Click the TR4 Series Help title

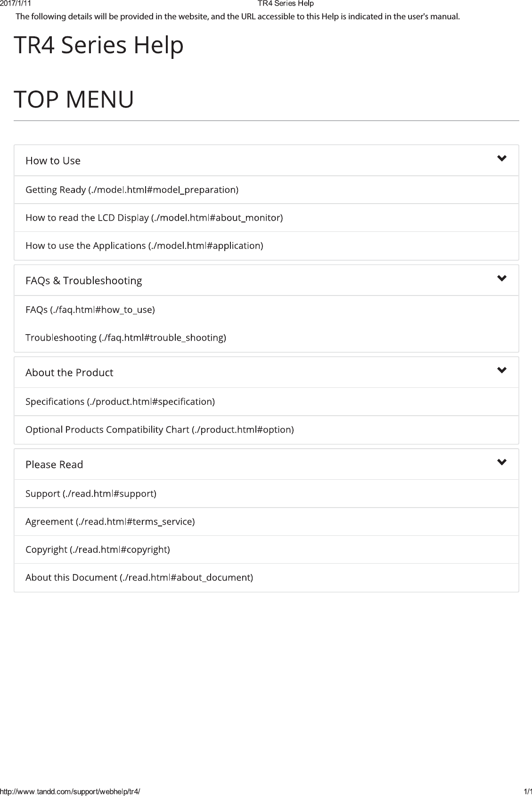(98, 45)
